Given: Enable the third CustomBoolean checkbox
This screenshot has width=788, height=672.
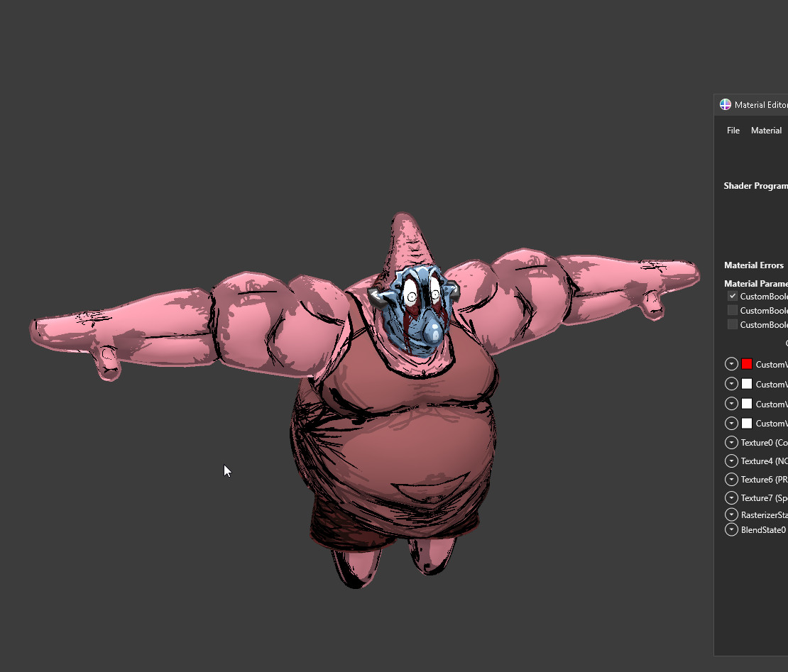Looking at the screenshot, I should 733,324.
